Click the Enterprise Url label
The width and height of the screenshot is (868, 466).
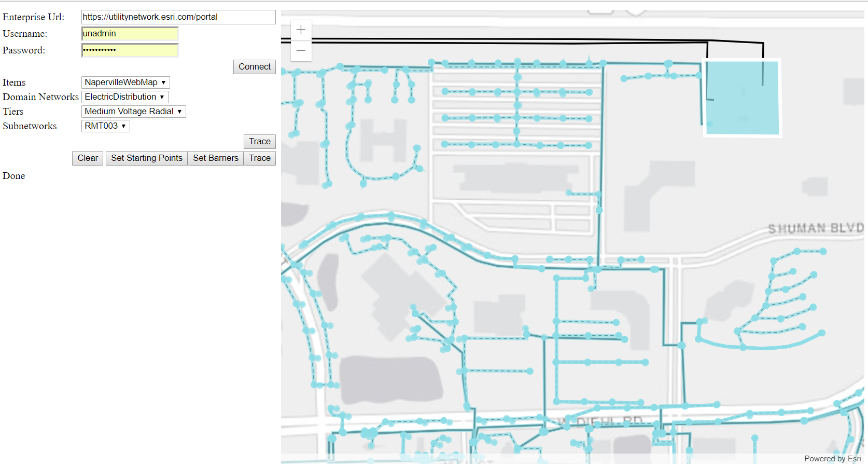click(x=34, y=17)
